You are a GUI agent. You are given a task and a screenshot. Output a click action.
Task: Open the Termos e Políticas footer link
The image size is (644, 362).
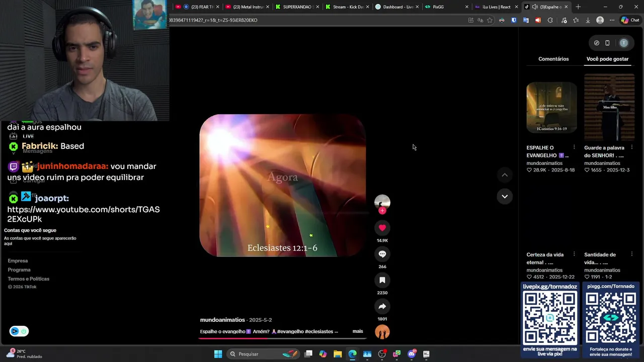[28, 279]
